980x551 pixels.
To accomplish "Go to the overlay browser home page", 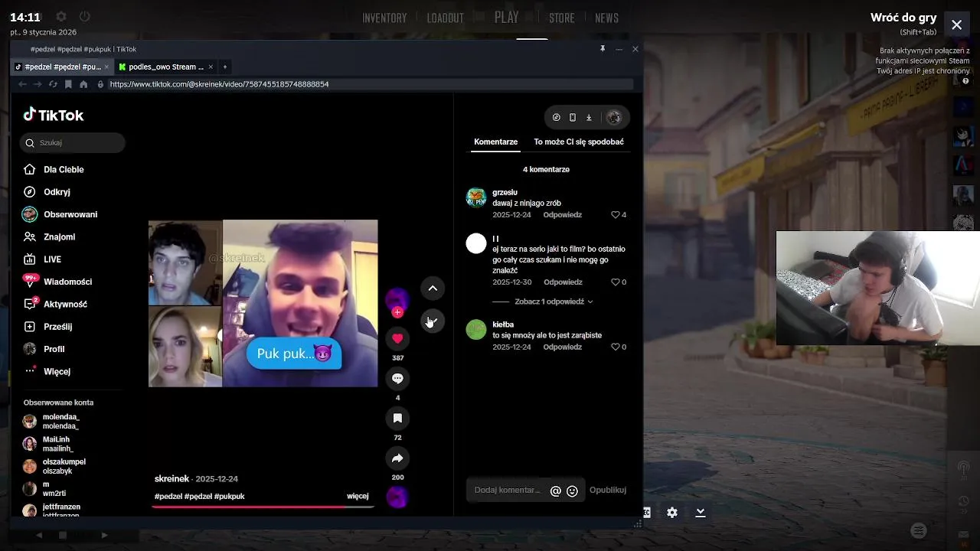I will click(83, 84).
